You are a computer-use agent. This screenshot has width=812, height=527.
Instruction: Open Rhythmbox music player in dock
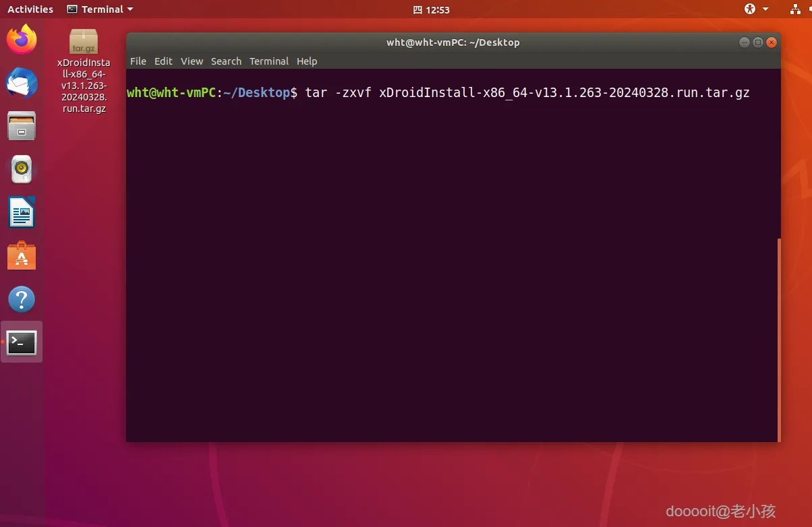(22, 169)
